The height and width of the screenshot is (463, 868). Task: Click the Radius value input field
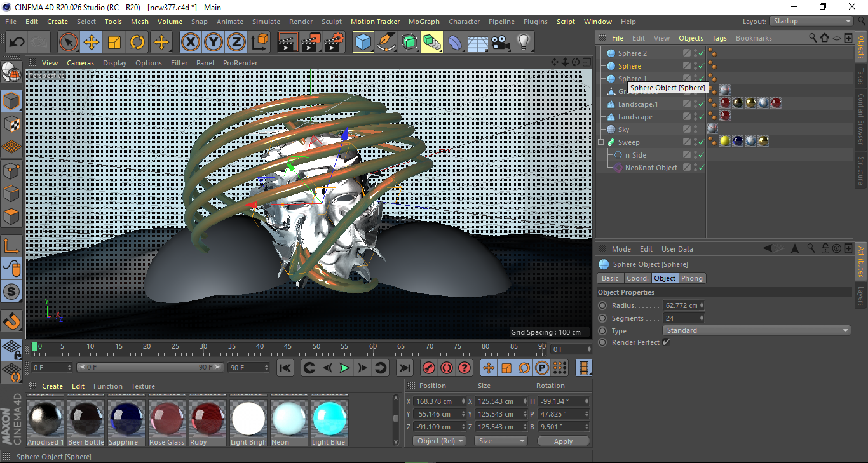click(681, 305)
